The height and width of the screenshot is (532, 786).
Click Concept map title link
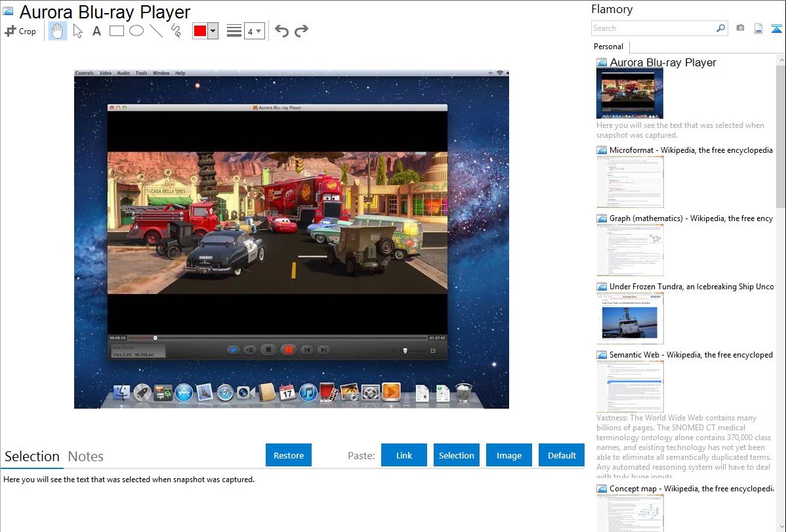691,488
